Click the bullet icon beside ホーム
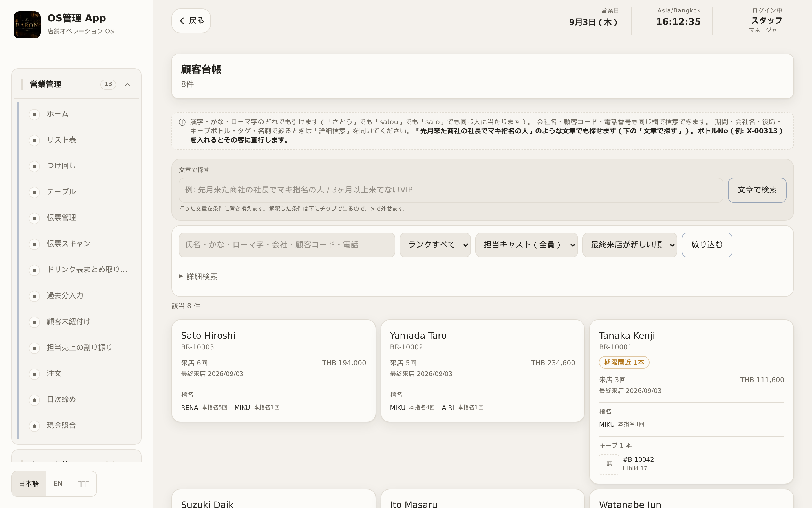This screenshot has height=508, width=812. (34, 115)
